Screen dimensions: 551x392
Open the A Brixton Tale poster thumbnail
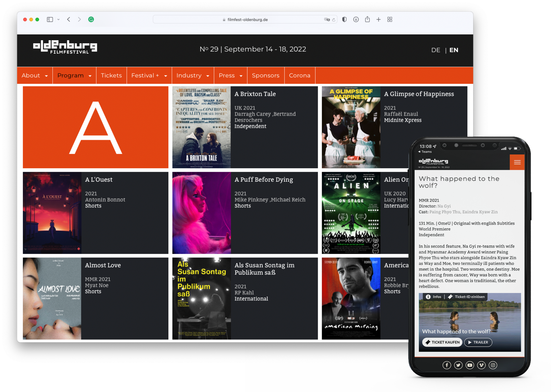(x=201, y=127)
